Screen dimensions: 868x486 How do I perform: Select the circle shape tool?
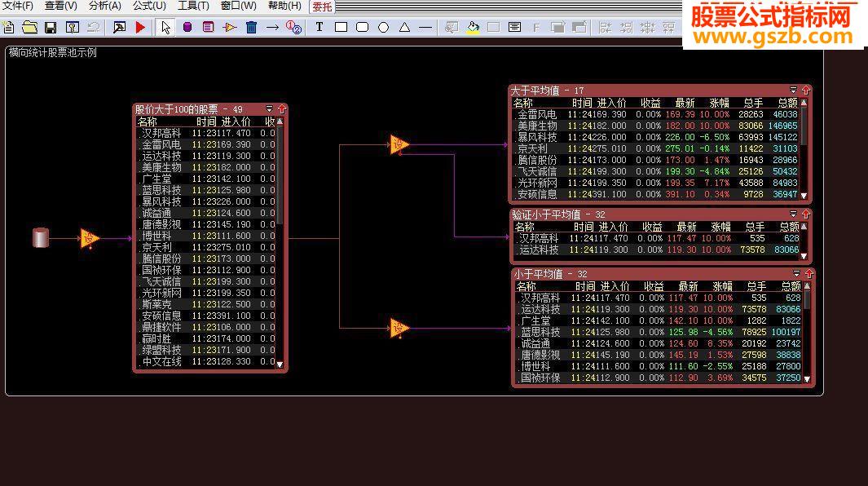383,27
